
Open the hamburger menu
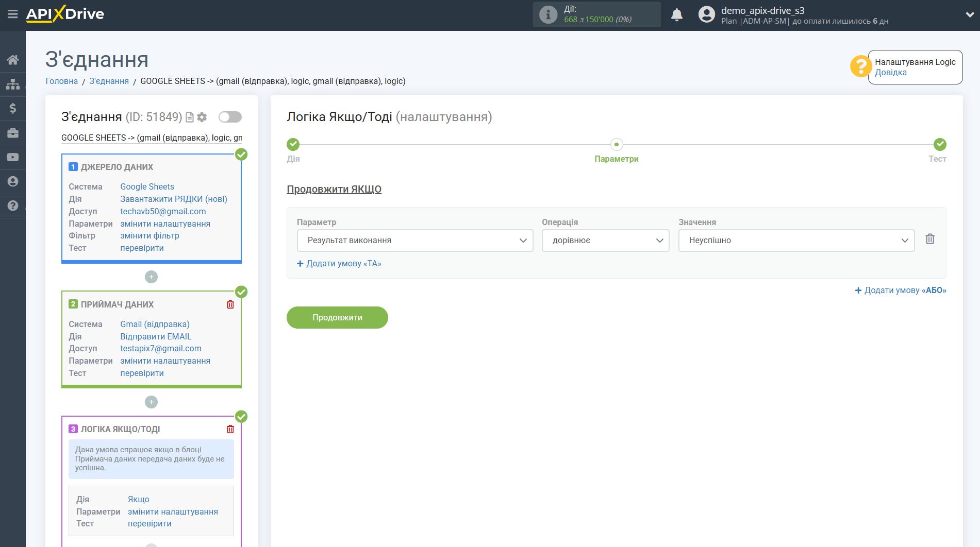pos(13,14)
